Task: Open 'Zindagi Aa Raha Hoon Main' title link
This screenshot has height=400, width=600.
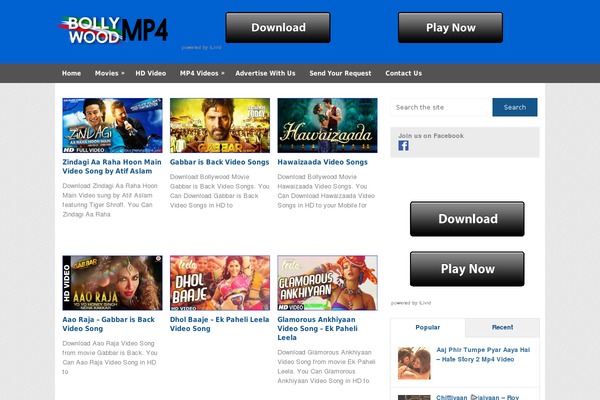Action: pos(112,167)
